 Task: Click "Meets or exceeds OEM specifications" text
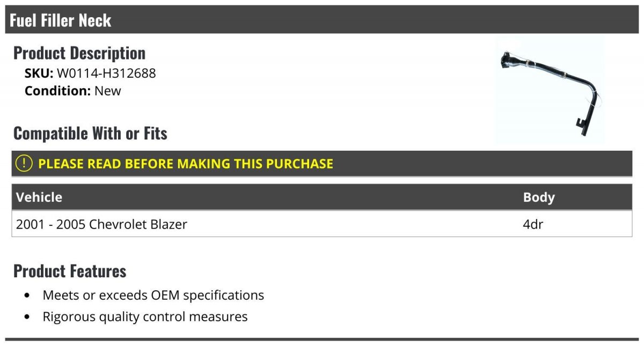tap(153, 295)
